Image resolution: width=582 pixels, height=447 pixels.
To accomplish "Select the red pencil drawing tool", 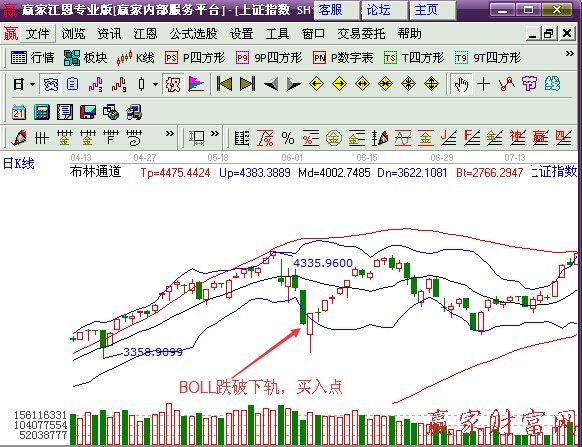I will point(19,138).
